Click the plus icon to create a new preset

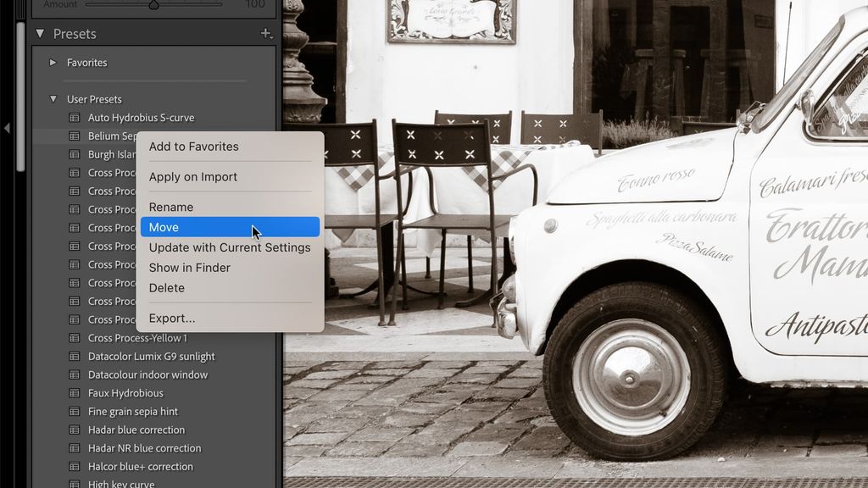coord(265,34)
